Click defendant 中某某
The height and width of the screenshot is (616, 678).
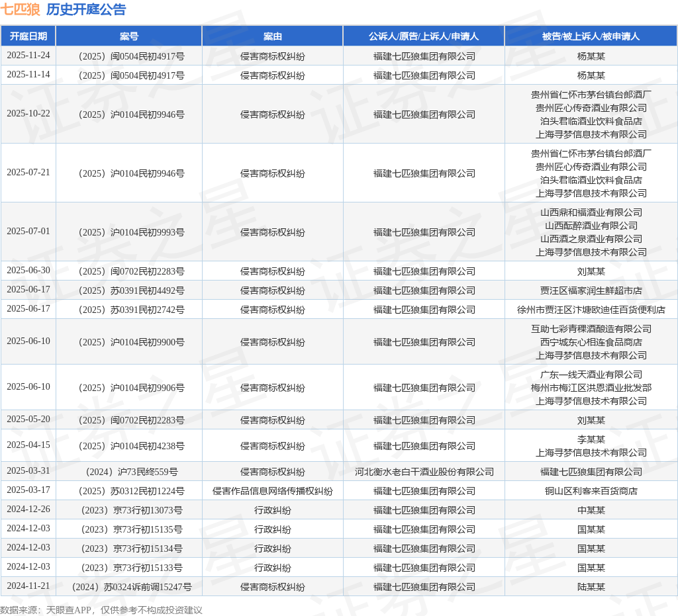tap(591, 510)
